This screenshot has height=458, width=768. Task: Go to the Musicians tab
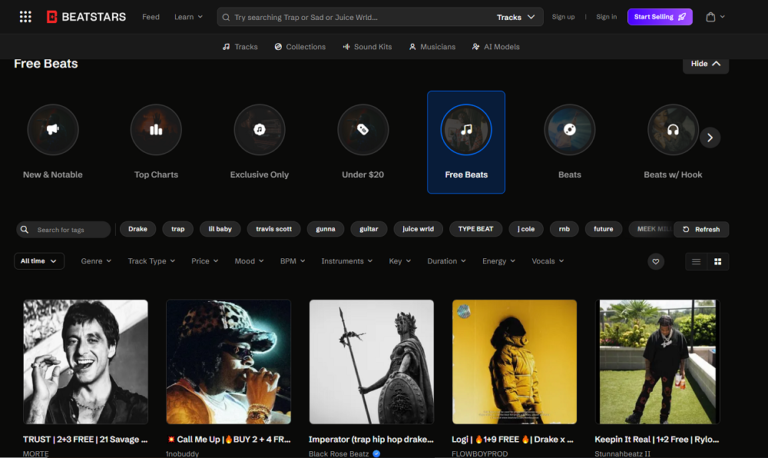pyautogui.click(x=432, y=47)
